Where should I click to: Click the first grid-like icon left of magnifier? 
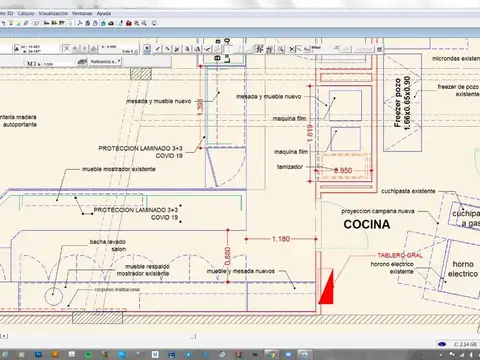point(259,49)
